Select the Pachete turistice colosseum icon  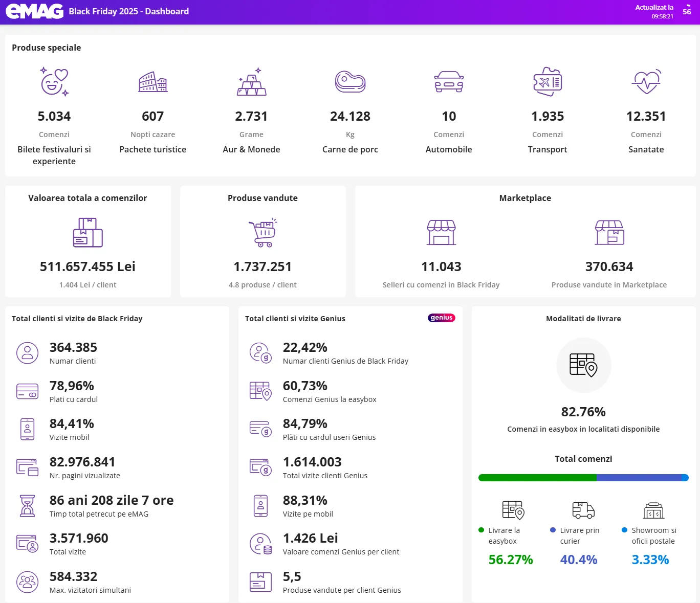tap(152, 82)
